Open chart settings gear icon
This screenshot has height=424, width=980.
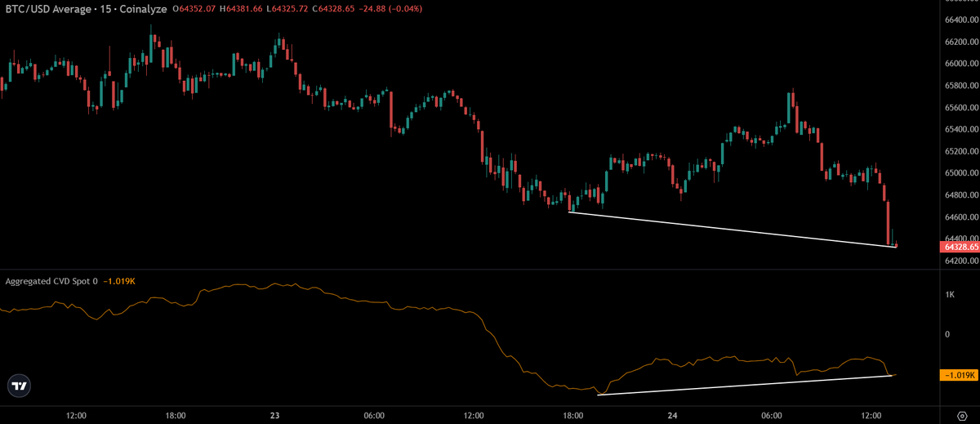(x=961, y=415)
